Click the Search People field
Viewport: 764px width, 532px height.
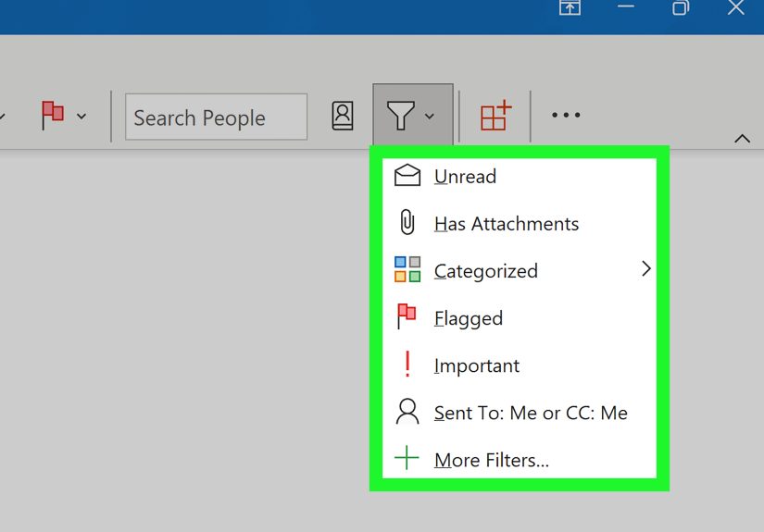pyautogui.click(x=217, y=117)
